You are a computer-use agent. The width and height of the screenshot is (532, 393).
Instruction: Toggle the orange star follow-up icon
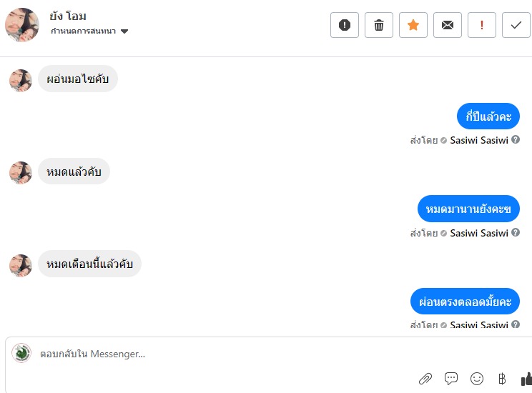click(x=413, y=25)
